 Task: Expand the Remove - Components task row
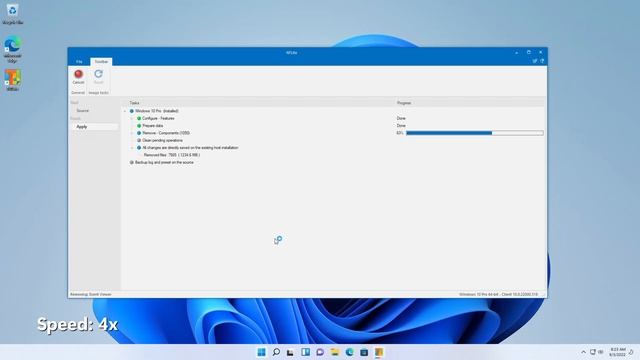[x=132, y=133]
